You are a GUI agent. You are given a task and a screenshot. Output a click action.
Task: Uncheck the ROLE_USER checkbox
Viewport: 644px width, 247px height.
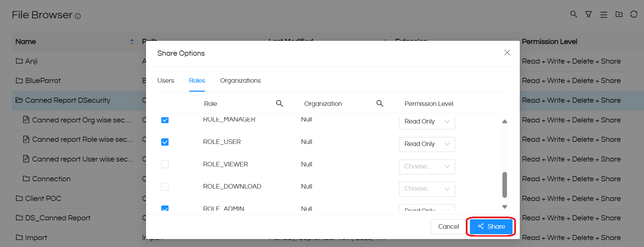(x=165, y=142)
